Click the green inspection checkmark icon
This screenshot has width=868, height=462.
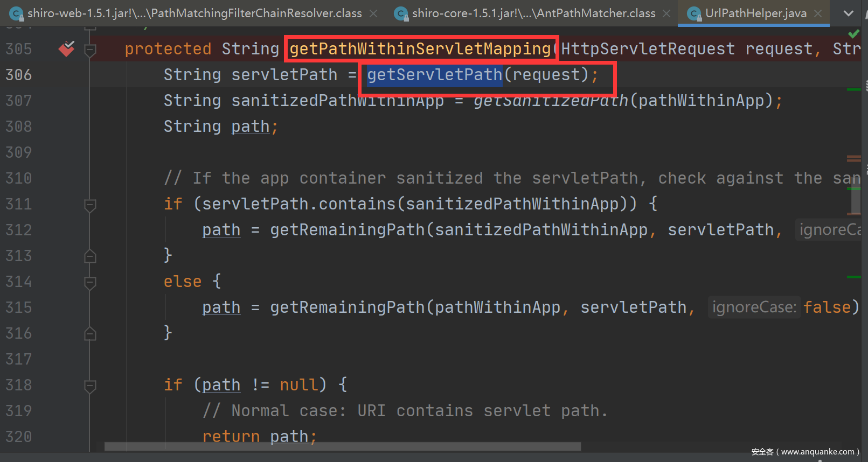pos(853,34)
